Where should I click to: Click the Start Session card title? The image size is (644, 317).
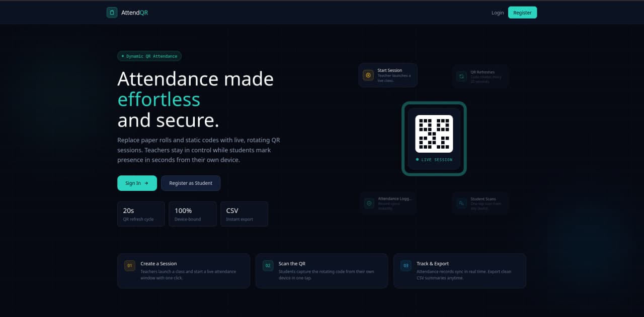pos(390,70)
